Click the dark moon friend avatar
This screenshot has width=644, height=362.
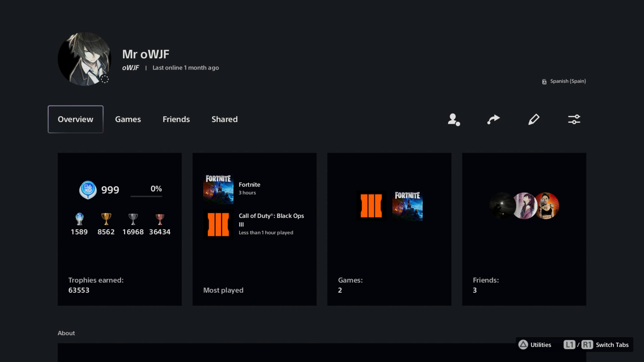tap(502, 206)
